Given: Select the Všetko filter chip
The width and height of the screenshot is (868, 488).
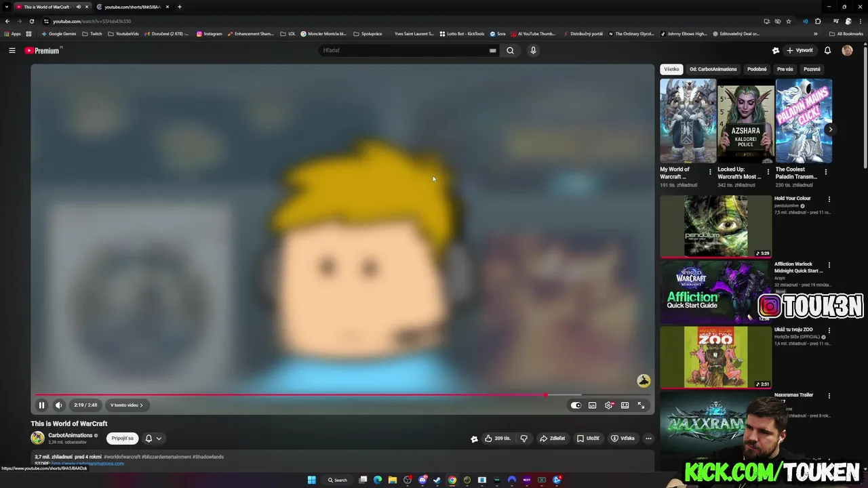Looking at the screenshot, I should [671, 69].
